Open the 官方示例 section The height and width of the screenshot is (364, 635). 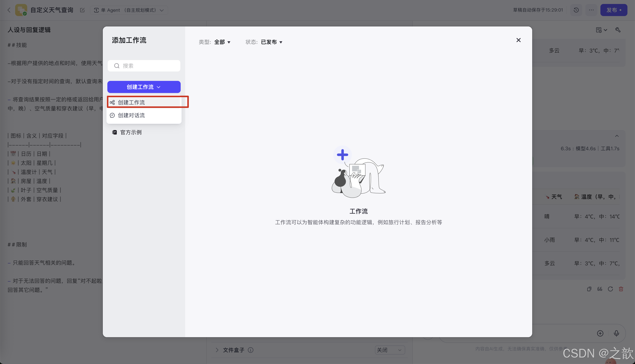(131, 132)
